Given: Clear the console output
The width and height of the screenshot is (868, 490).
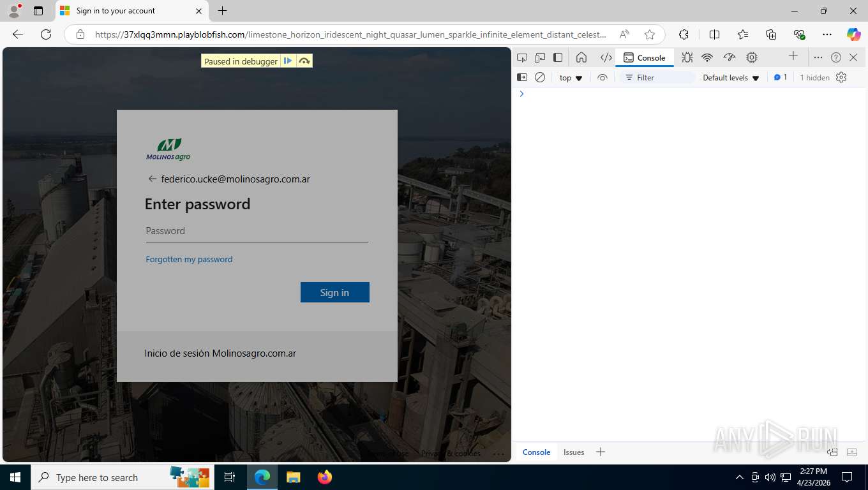Looking at the screenshot, I should pyautogui.click(x=540, y=77).
